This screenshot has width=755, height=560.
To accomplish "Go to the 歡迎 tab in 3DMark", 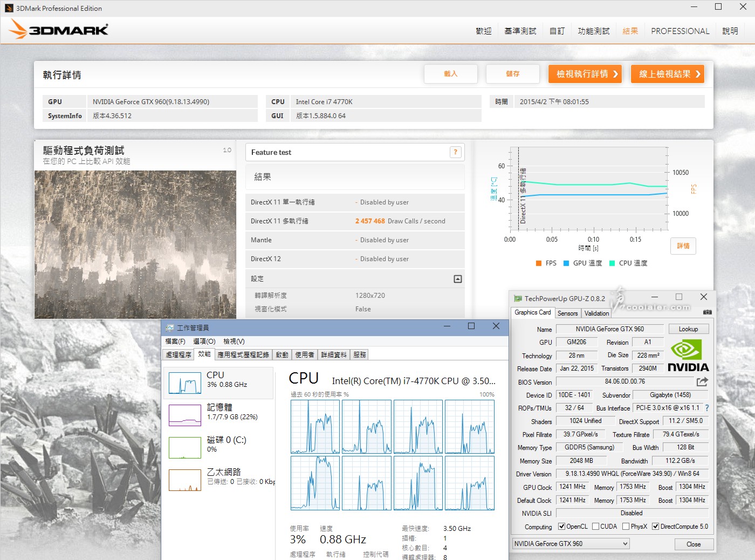I will (483, 31).
